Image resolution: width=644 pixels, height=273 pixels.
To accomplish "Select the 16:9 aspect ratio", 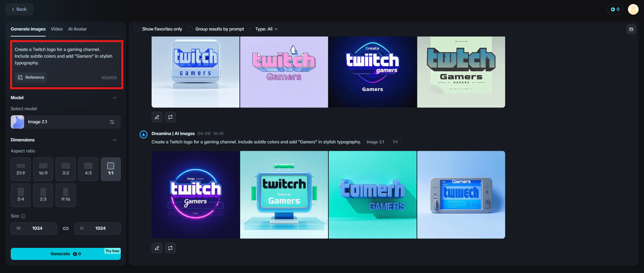I will pyautogui.click(x=43, y=169).
